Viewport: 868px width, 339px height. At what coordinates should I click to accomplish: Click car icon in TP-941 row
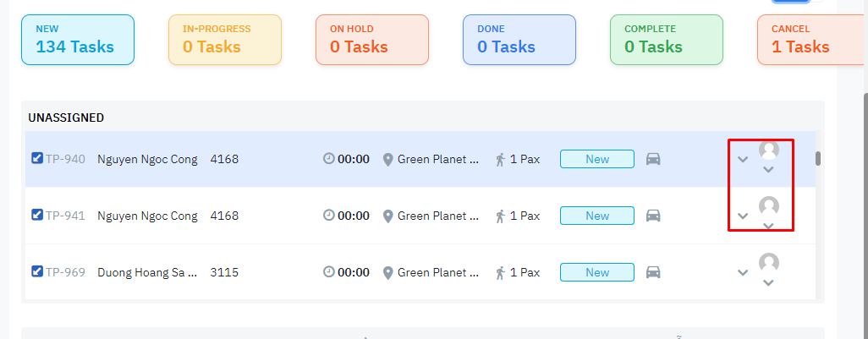click(653, 216)
